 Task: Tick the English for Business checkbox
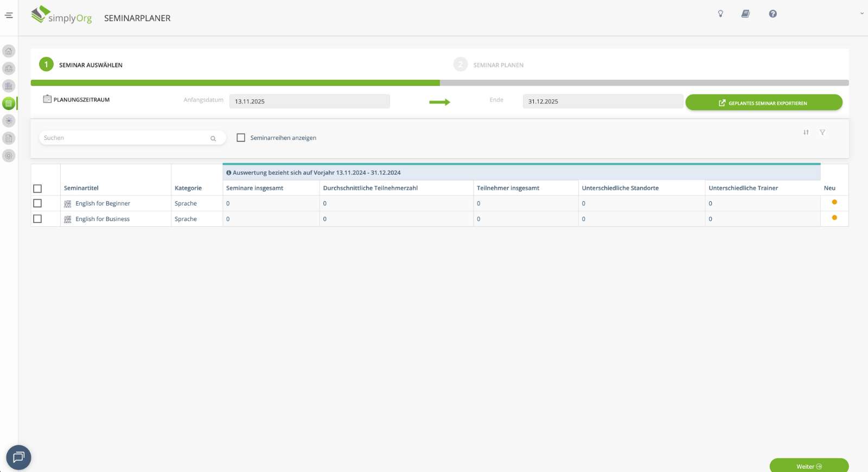37,219
